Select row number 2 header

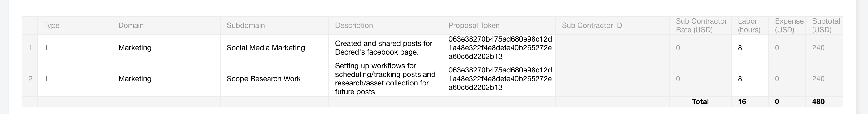pos(30,79)
